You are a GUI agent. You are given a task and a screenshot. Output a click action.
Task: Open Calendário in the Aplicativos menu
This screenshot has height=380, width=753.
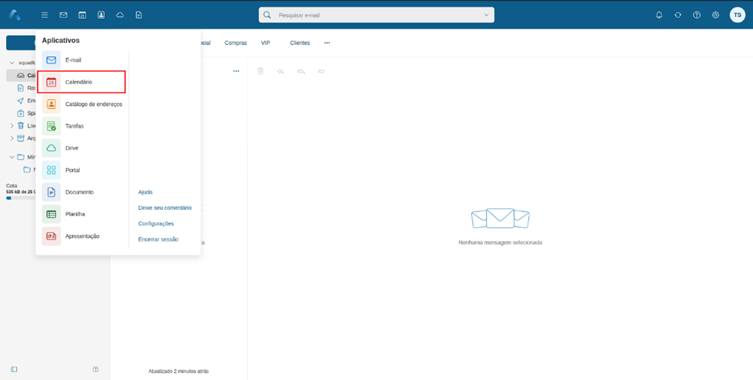(x=82, y=82)
